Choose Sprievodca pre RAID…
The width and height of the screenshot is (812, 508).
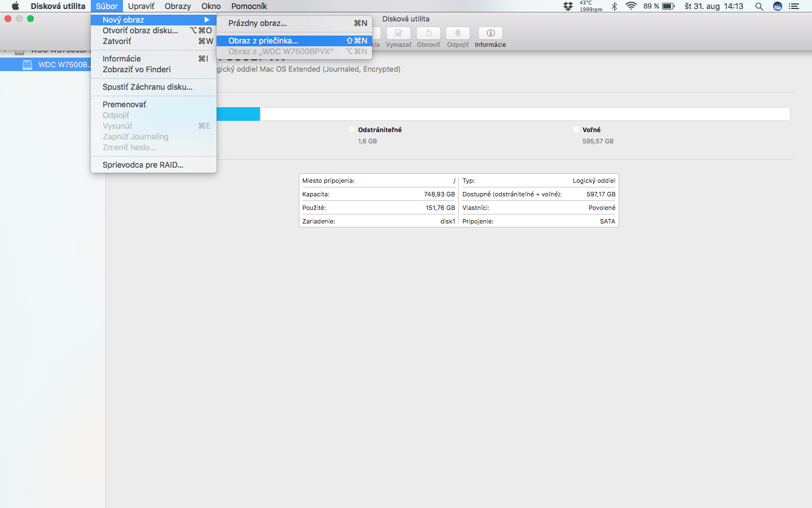point(153,165)
